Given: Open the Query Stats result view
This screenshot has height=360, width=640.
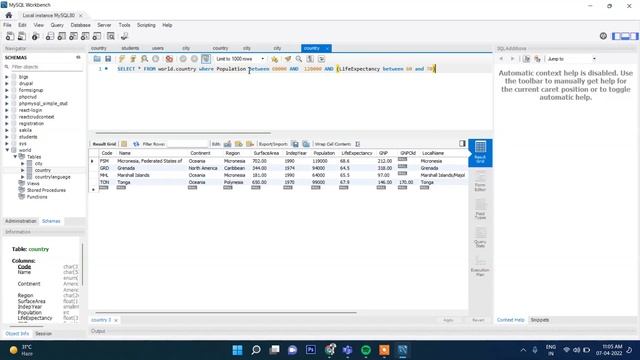Looking at the screenshot, I should (480, 238).
